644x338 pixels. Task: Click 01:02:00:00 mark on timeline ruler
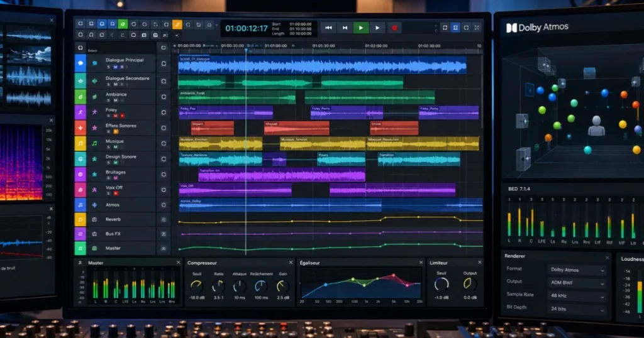tap(376, 46)
